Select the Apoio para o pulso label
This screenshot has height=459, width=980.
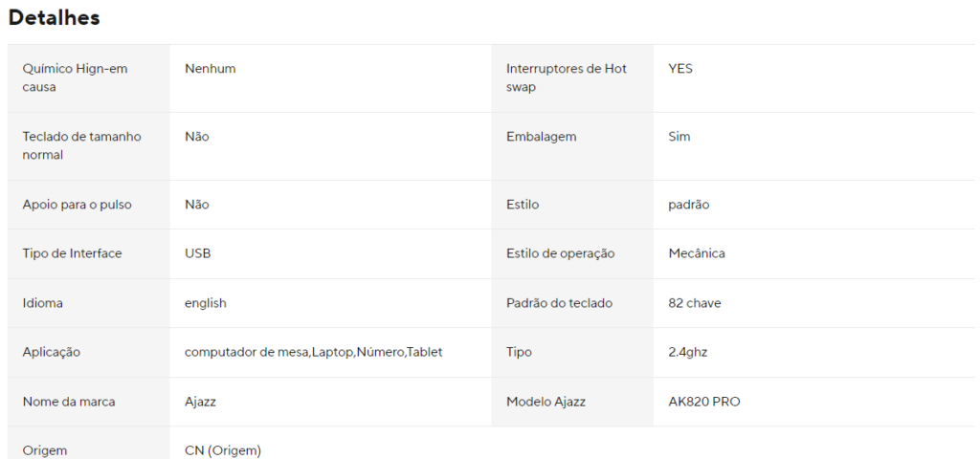tap(77, 205)
